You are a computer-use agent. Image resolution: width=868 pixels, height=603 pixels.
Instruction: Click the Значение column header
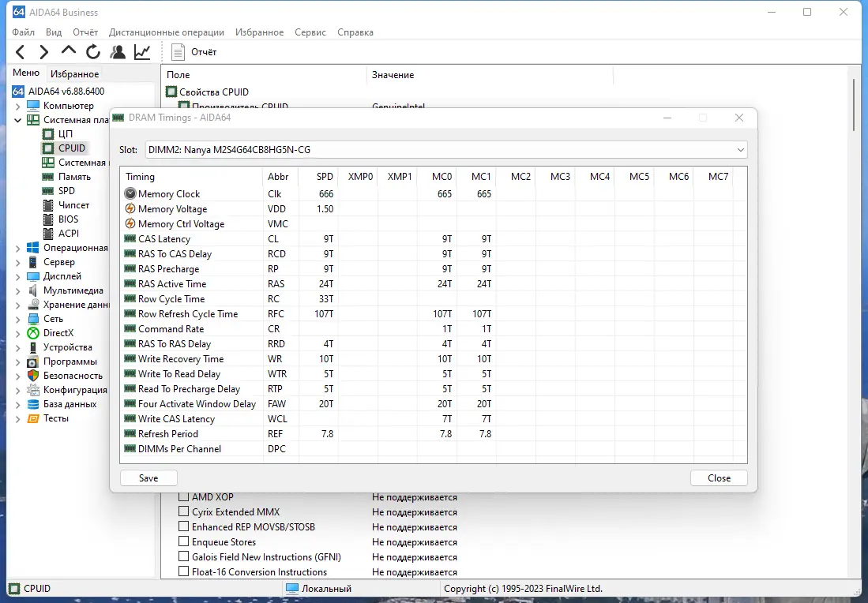(x=490, y=75)
